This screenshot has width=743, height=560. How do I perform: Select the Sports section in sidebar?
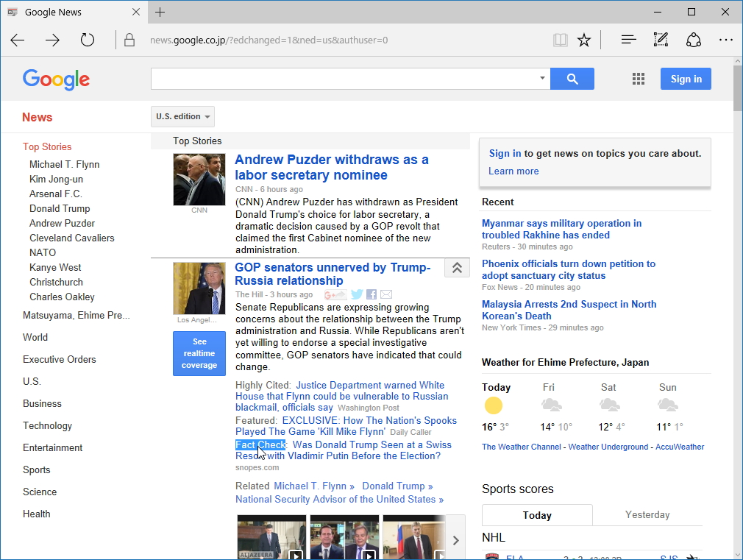[37, 469]
